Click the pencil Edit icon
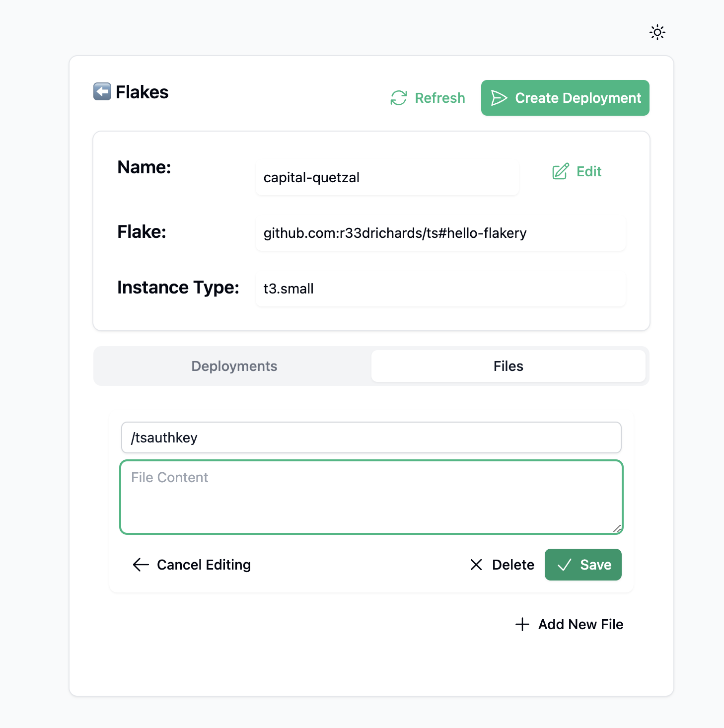This screenshot has width=724, height=728. (561, 171)
